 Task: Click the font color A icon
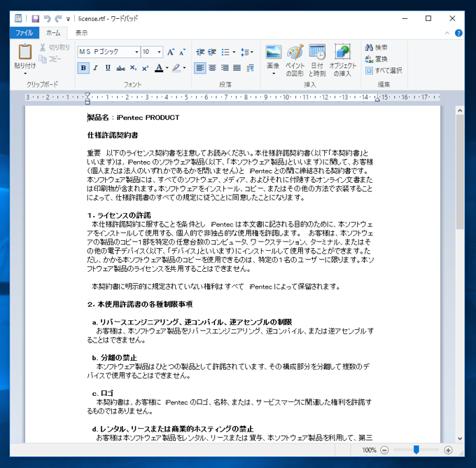(159, 68)
